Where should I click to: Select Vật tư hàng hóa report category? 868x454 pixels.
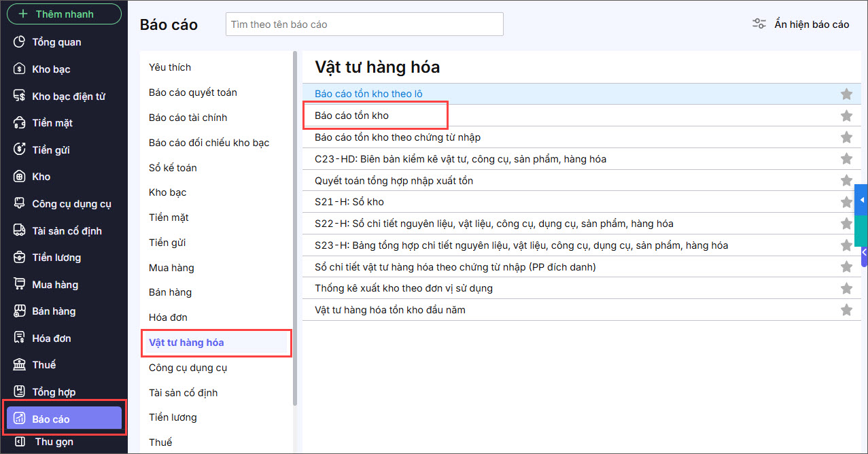[x=216, y=343]
